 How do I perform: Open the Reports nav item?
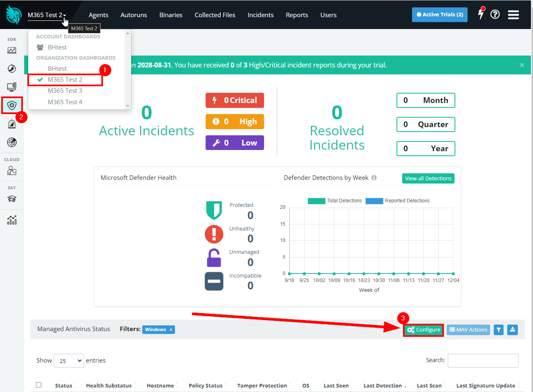[x=297, y=15]
